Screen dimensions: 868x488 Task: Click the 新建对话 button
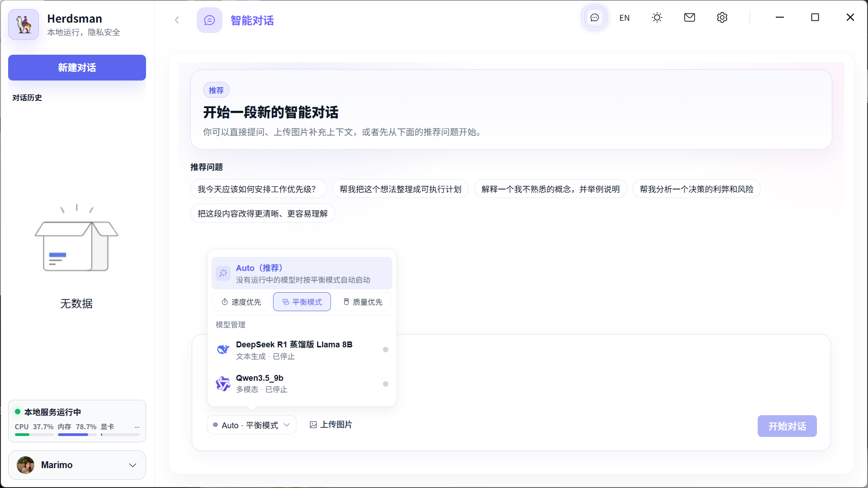point(77,68)
